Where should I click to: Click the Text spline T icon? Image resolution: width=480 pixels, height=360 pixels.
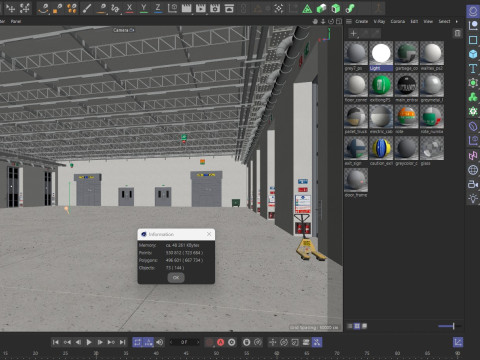[x=473, y=68]
